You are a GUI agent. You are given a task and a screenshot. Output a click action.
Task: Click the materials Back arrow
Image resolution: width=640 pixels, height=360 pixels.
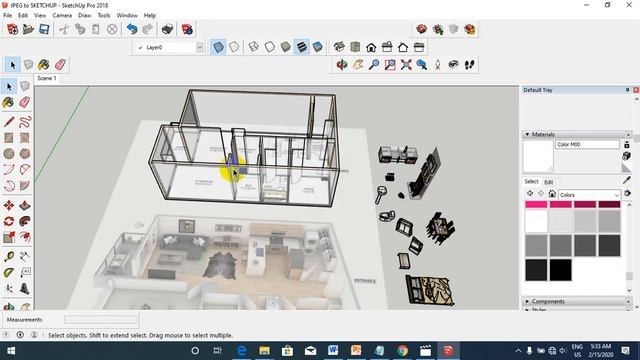[530, 194]
